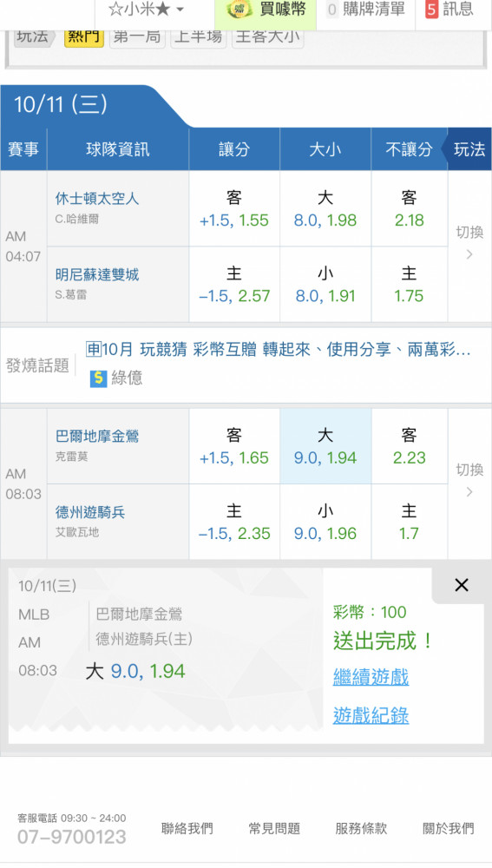The width and height of the screenshot is (492, 868).
Task: Open the 遊戲紀錄 link
Action: (371, 716)
